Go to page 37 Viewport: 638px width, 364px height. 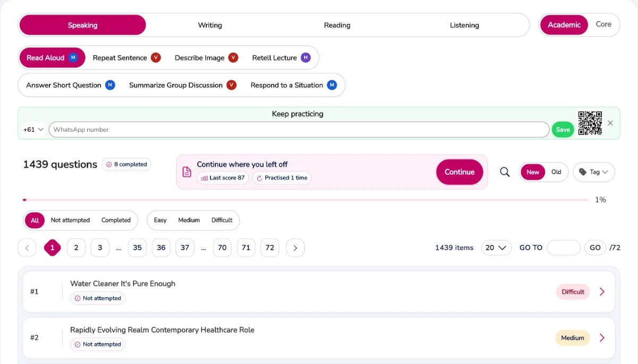[185, 248]
